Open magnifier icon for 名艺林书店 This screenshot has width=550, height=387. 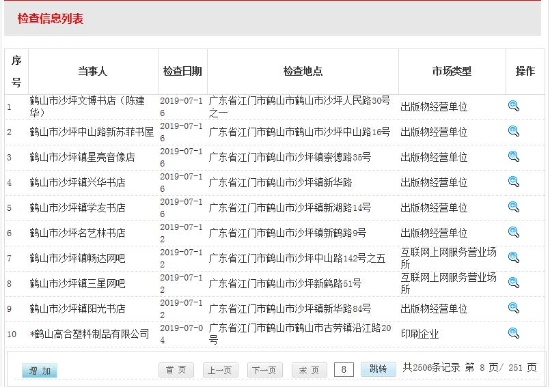tap(513, 232)
